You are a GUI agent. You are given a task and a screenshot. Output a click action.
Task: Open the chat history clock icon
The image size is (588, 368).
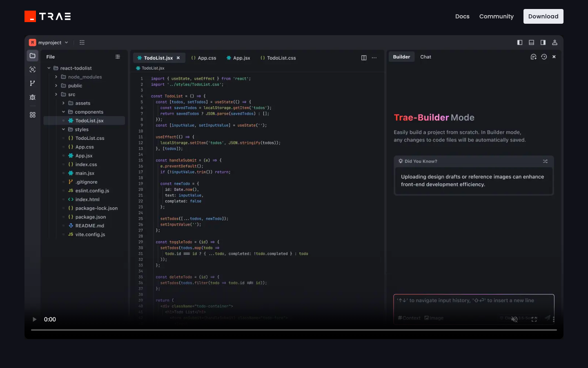pyautogui.click(x=544, y=57)
